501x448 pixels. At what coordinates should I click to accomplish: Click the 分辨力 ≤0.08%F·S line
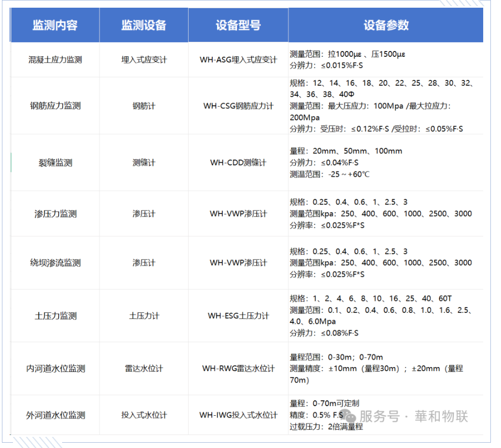324,333
